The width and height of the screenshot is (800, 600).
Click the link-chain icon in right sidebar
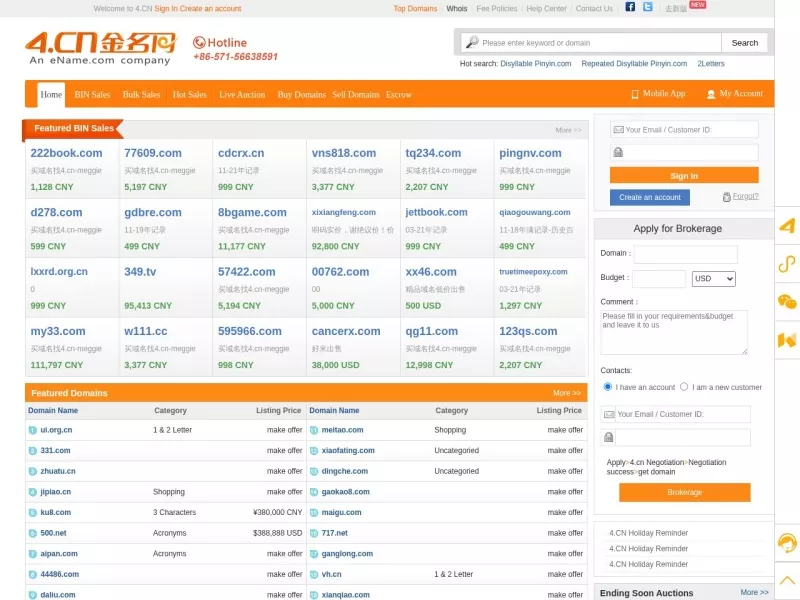[x=787, y=264]
